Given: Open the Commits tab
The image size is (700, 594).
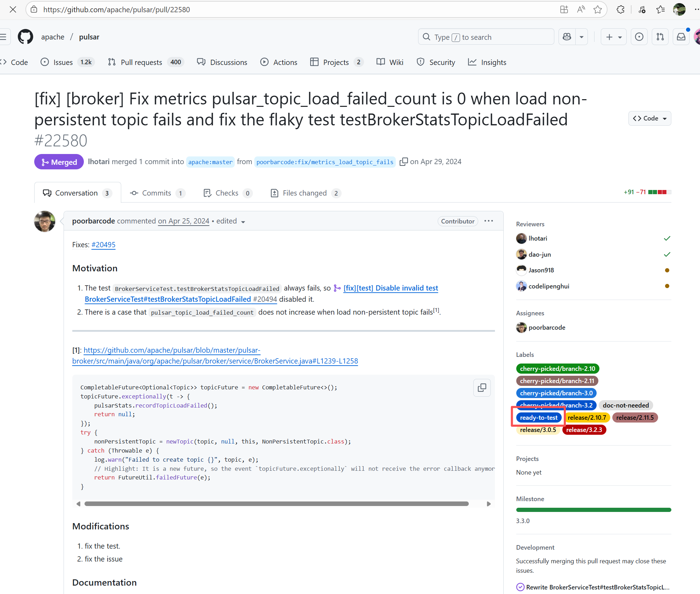Looking at the screenshot, I should coord(156,193).
